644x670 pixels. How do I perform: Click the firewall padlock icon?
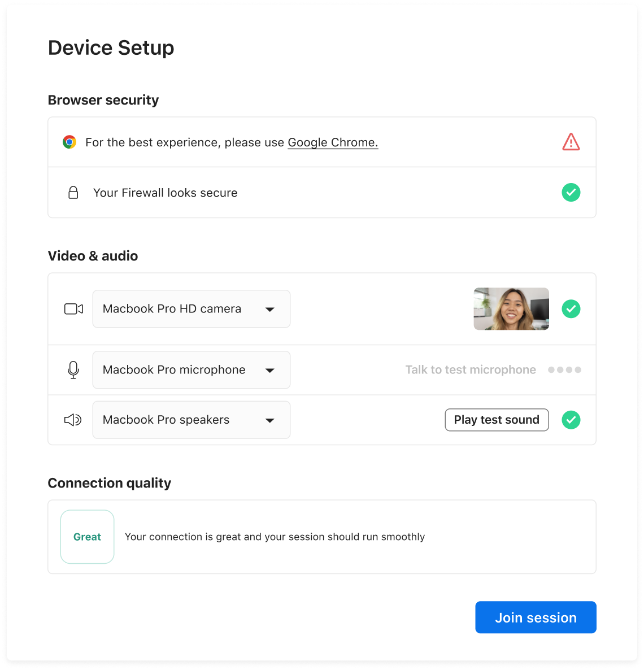point(73,193)
